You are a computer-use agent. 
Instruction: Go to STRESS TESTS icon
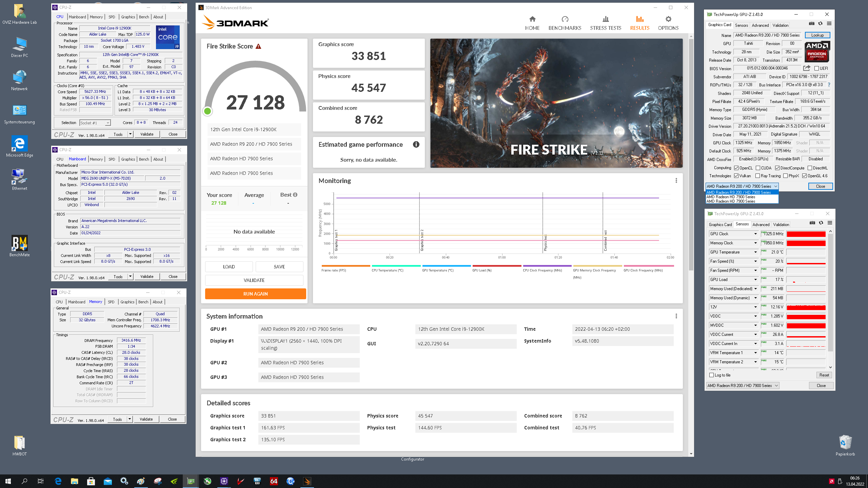[606, 19]
